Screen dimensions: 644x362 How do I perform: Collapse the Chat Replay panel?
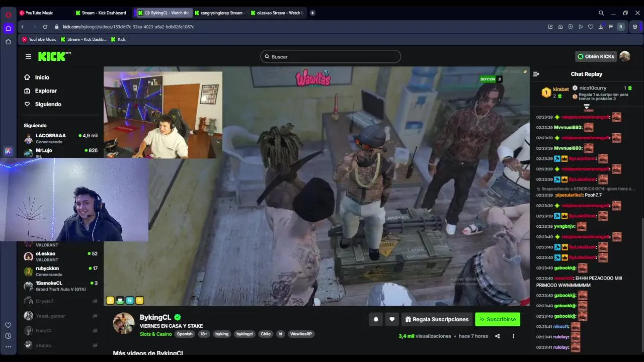pos(536,74)
